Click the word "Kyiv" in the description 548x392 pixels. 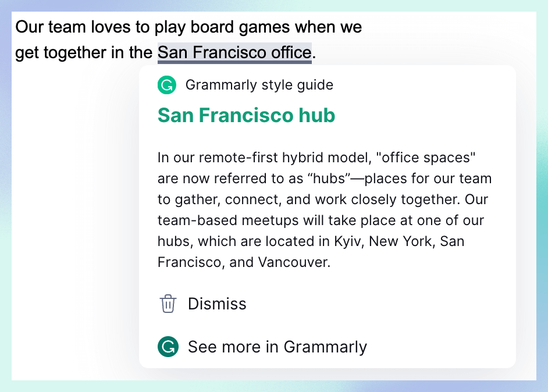347,241
